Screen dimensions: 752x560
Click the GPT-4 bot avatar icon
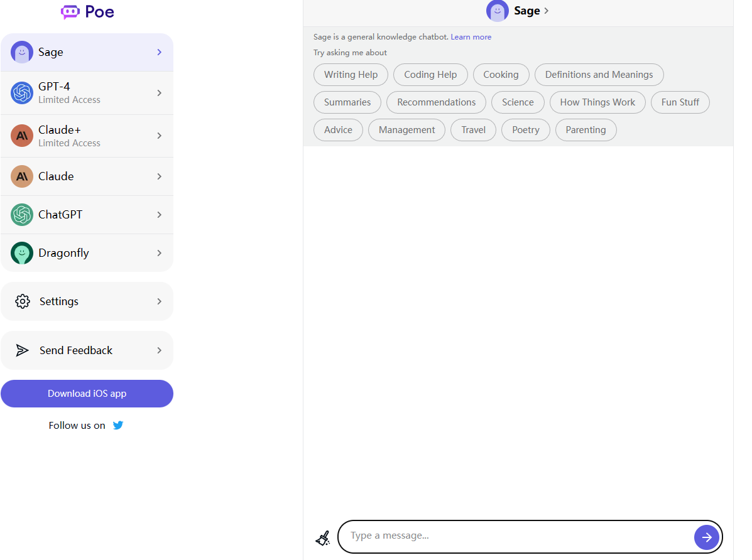point(22,93)
